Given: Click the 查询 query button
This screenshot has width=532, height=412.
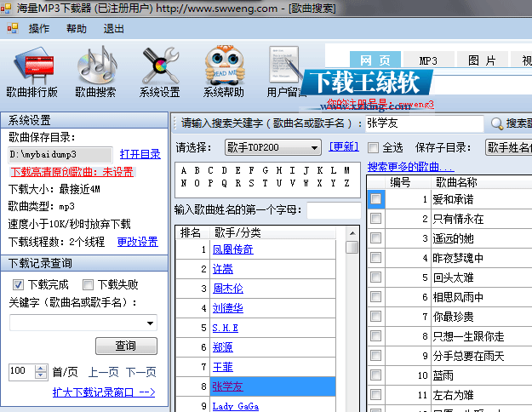Looking at the screenshot, I should (x=126, y=346).
